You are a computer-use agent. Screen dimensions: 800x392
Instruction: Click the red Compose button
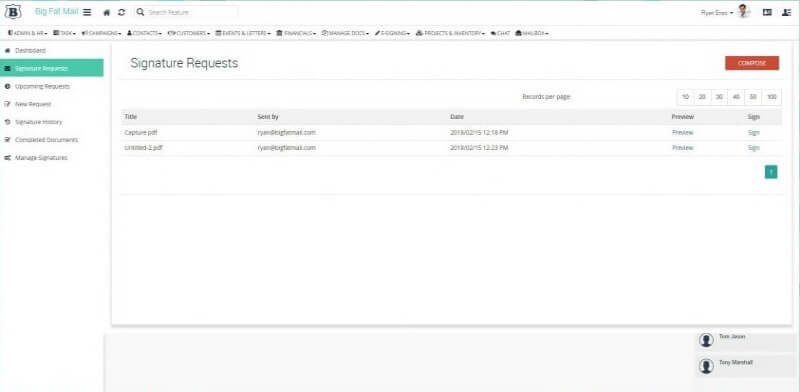click(752, 63)
